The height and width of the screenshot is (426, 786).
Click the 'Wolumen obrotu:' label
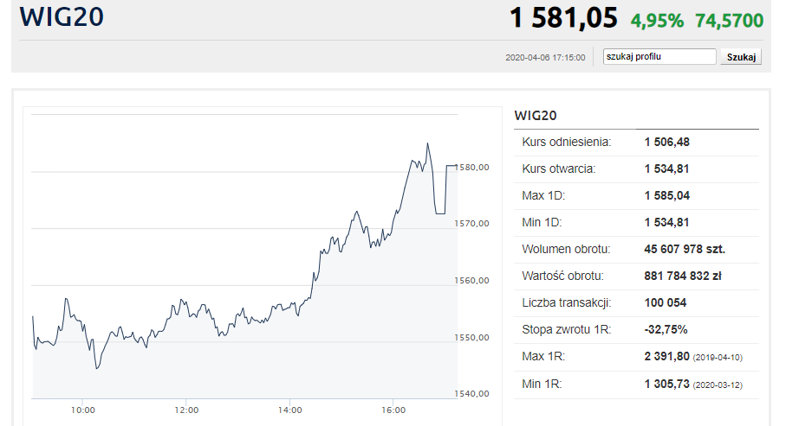pyautogui.click(x=566, y=249)
